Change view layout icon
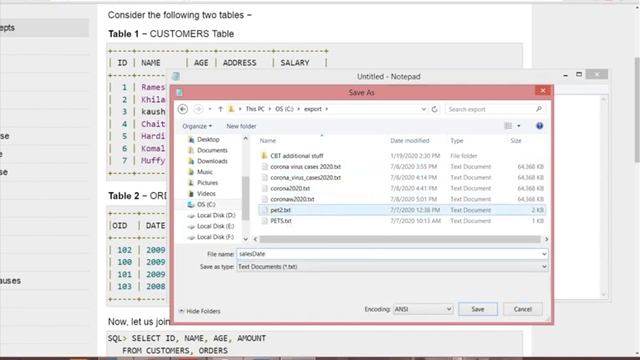The width and height of the screenshot is (640, 360). point(508,126)
